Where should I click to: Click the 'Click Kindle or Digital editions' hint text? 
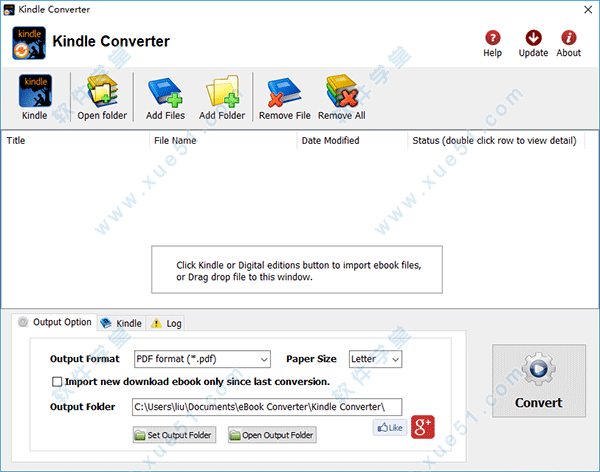[x=299, y=271]
